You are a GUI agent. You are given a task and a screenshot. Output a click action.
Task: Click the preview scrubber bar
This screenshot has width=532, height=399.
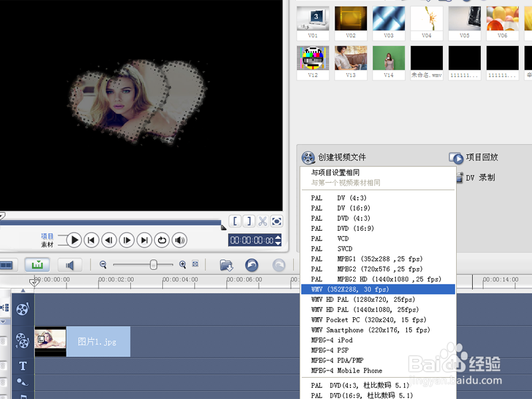coord(110,223)
